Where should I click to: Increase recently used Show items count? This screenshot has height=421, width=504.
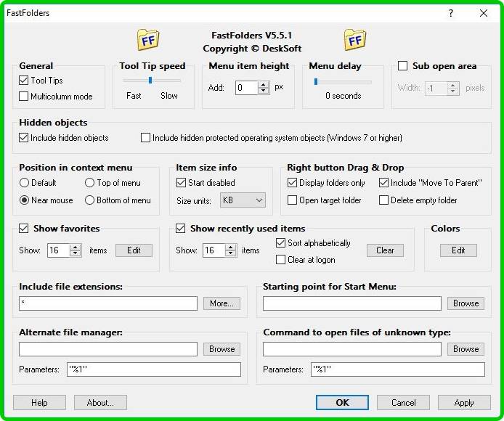(x=231, y=248)
